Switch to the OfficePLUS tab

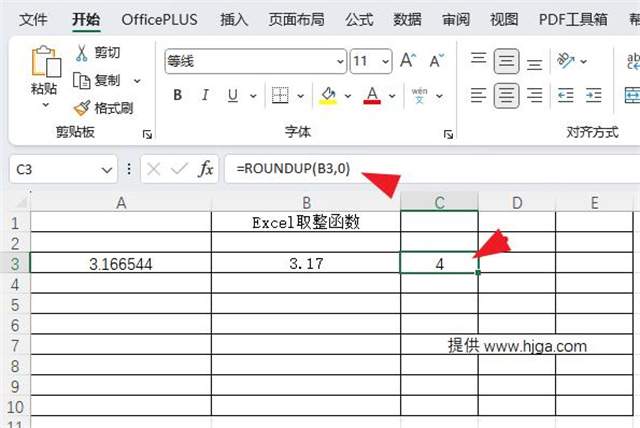coord(159,19)
